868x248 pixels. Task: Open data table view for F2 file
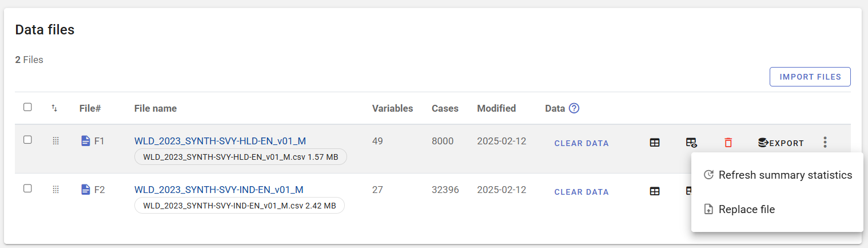pos(655,191)
